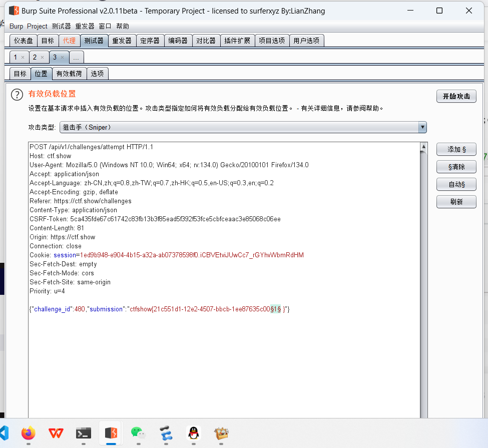The width and height of the screenshot is (488, 448).
Task: Open the toolbox app in taskbar
Action: [221, 433]
